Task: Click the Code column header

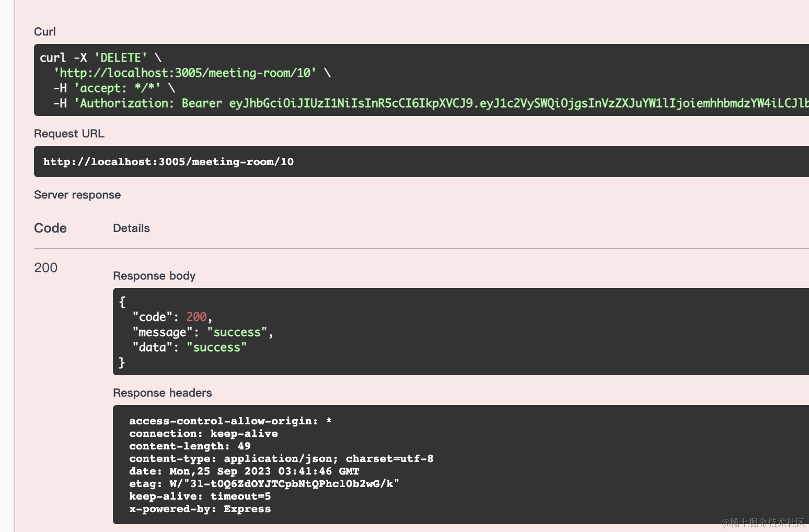Action: tap(50, 228)
